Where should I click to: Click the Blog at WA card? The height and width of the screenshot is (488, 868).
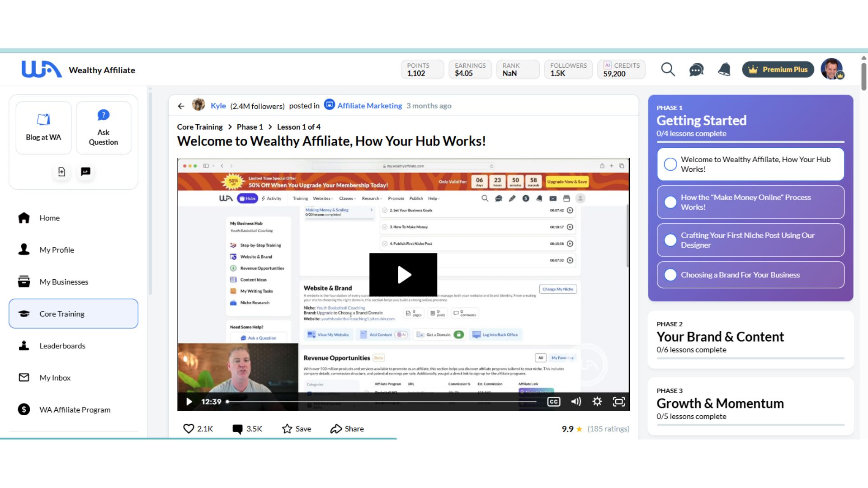pyautogui.click(x=43, y=128)
